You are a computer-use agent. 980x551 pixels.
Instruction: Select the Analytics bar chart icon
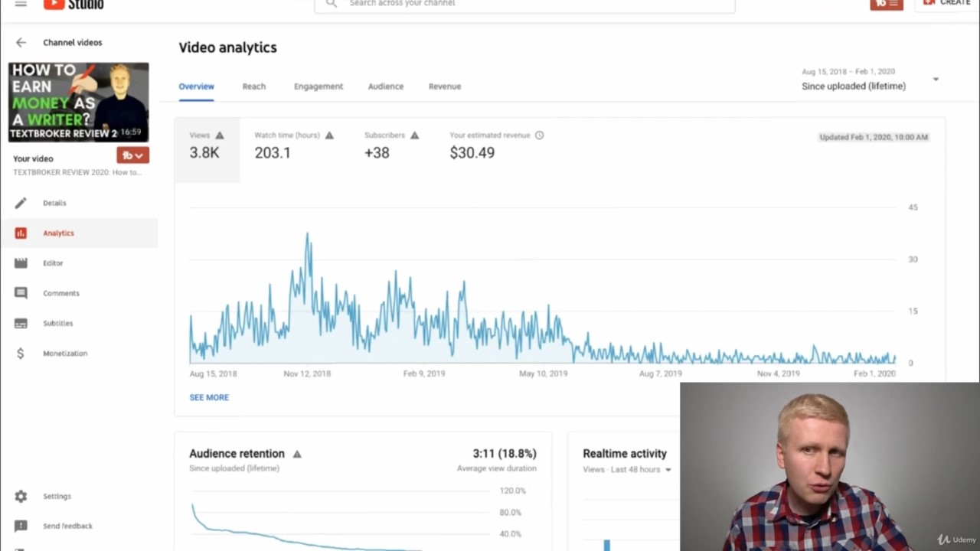21,233
